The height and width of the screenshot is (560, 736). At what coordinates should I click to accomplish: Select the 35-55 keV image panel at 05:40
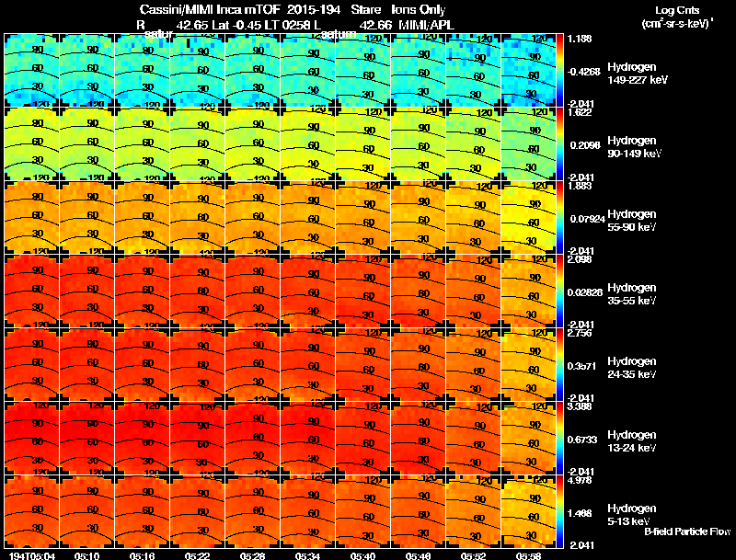362,291
